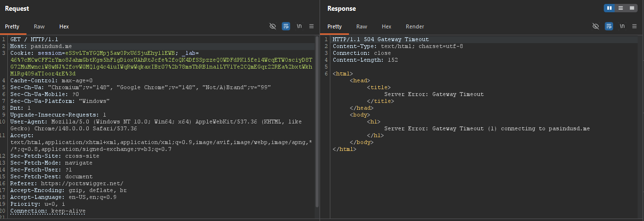Open the Request panel hamburger options menu

point(311,26)
